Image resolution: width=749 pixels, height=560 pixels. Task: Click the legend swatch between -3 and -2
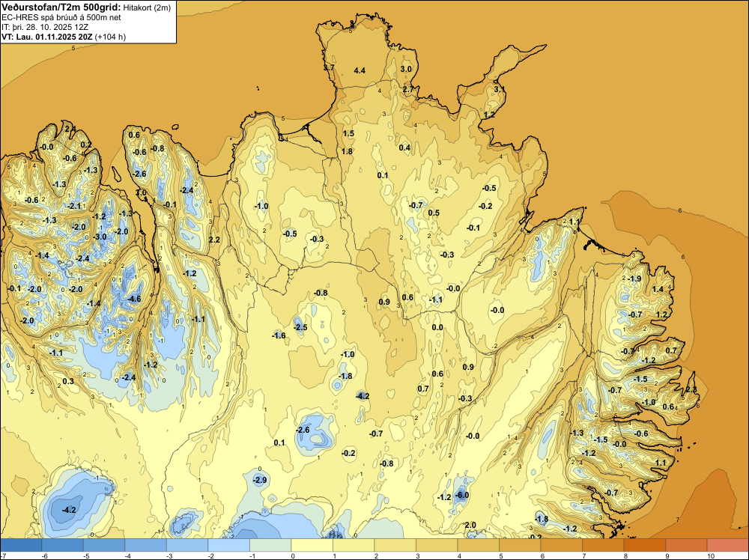187,545
